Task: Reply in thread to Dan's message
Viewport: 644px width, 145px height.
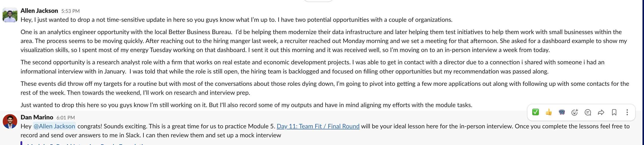Action: 588,112
